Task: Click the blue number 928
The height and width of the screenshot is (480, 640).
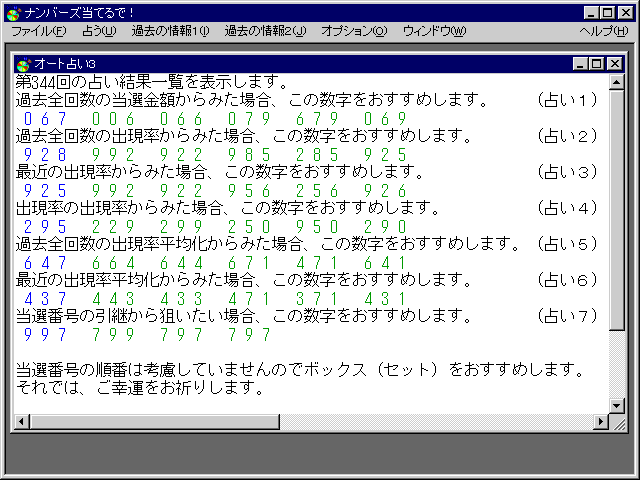Action: pyautogui.click(x=45, y=155)
